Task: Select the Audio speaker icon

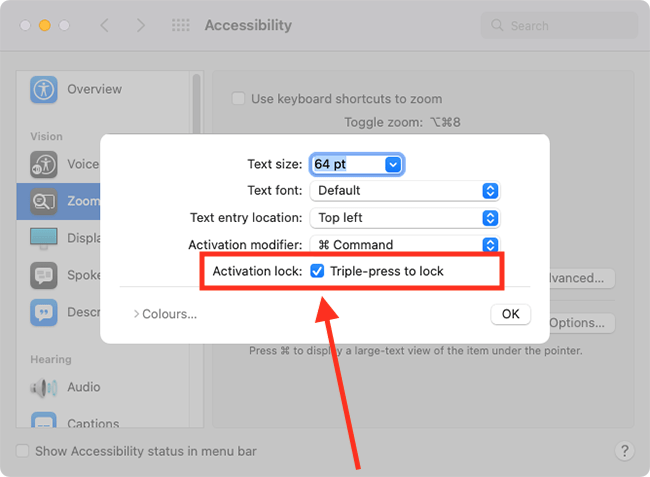Action: point(44,388)
